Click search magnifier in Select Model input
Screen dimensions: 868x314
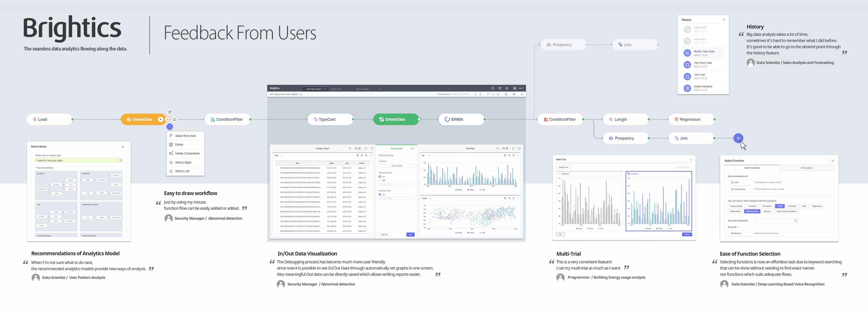coord(120,160)
